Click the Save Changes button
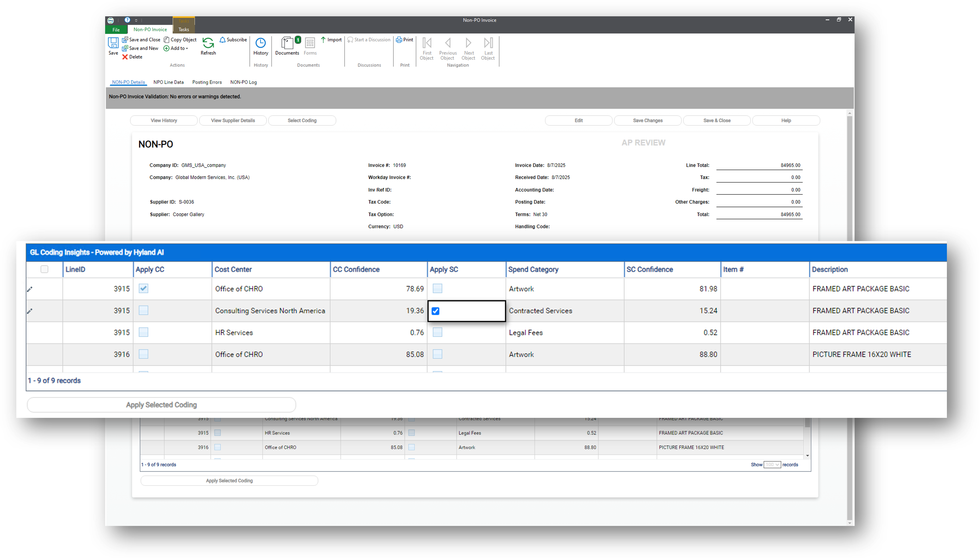The image size is (980, 559). tap(647, 121)
